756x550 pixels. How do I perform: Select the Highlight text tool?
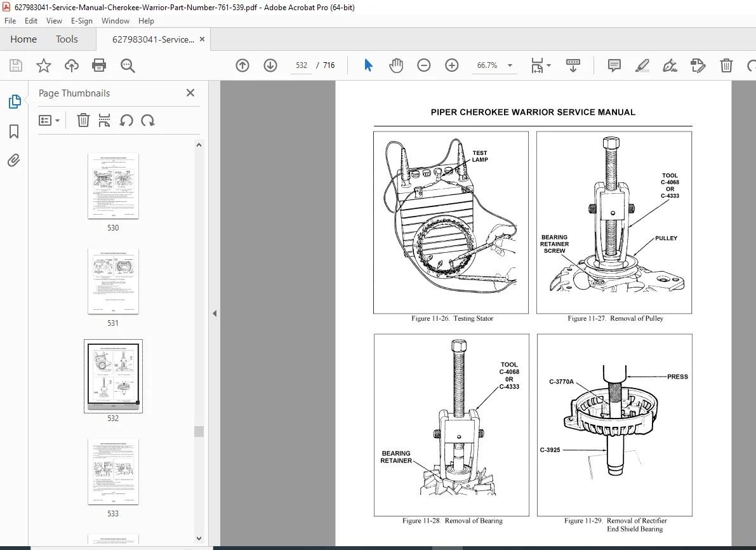(642, 65)
